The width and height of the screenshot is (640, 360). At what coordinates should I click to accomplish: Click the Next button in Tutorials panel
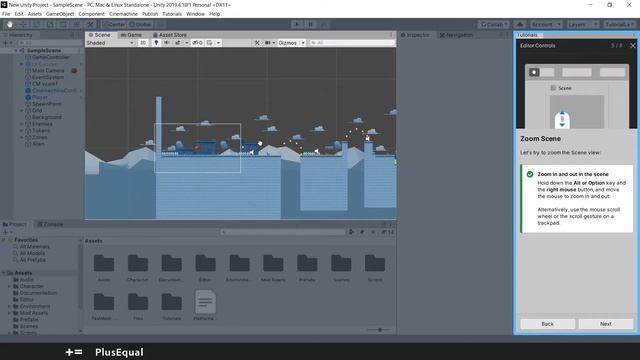coord(606,324)
